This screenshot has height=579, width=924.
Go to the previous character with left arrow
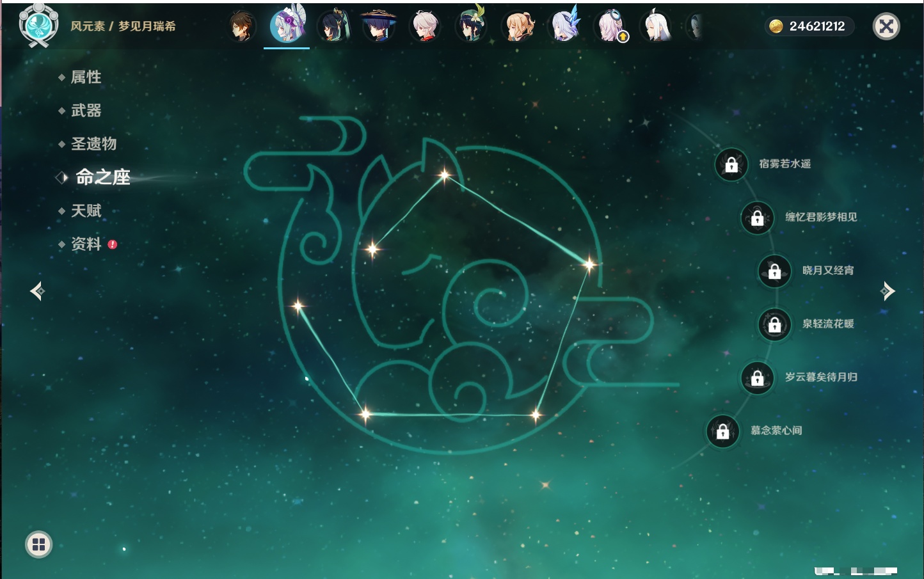tap(37, 291)
